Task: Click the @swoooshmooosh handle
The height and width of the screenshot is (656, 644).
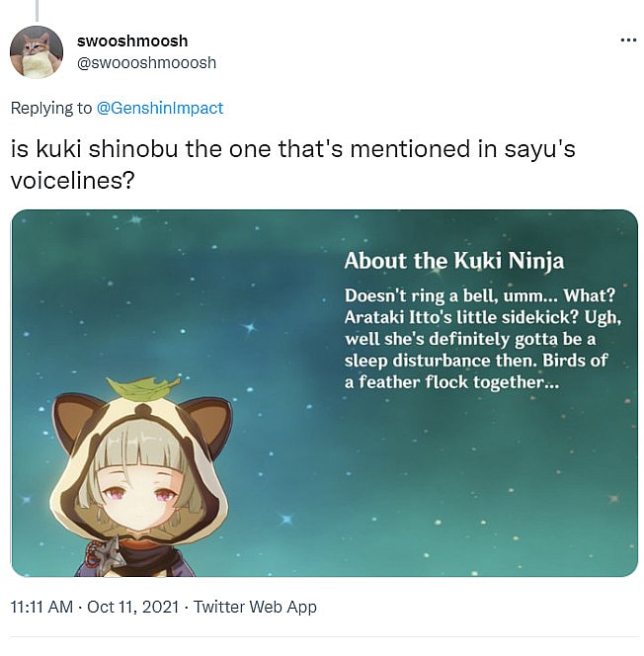Action: pyautogui.click(x=146, y=63)
